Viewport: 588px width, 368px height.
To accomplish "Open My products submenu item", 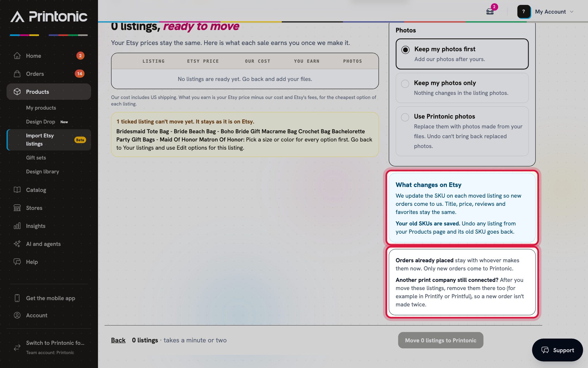I will pos(41,108).
